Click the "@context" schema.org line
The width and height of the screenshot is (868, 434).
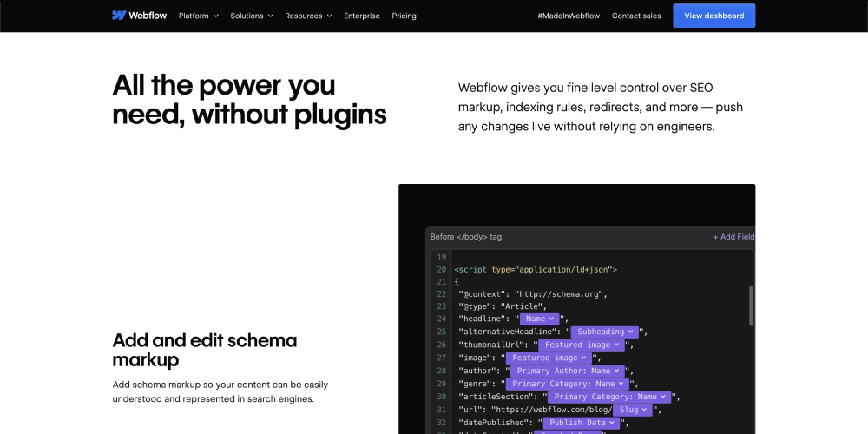coord(533,294)
